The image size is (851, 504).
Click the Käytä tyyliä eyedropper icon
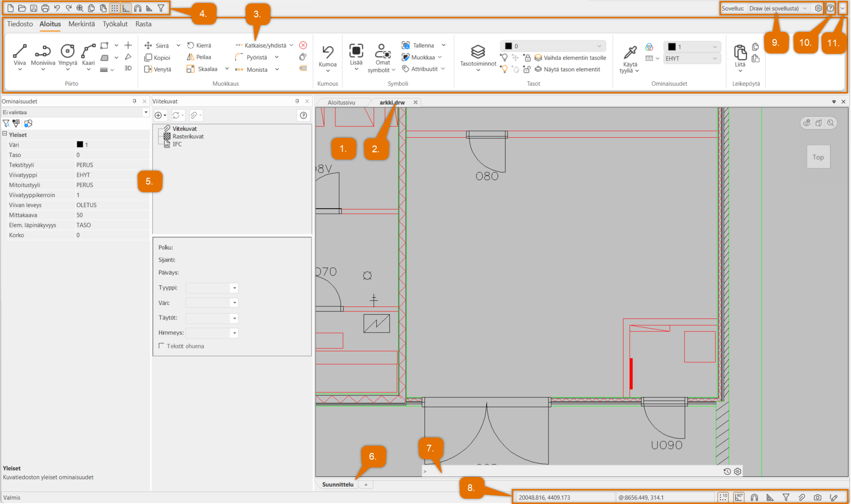point(630,52)
